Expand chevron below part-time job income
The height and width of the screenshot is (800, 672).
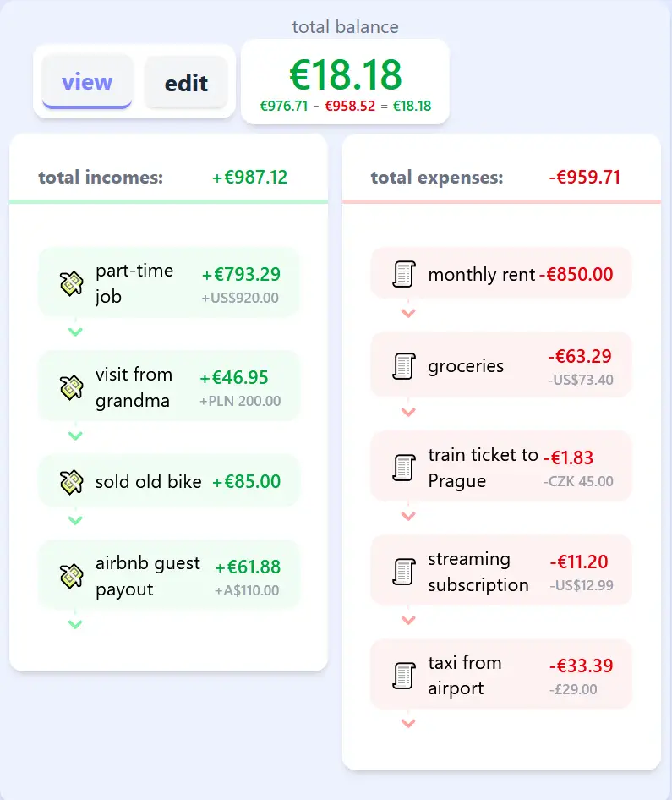click(75, 332)
